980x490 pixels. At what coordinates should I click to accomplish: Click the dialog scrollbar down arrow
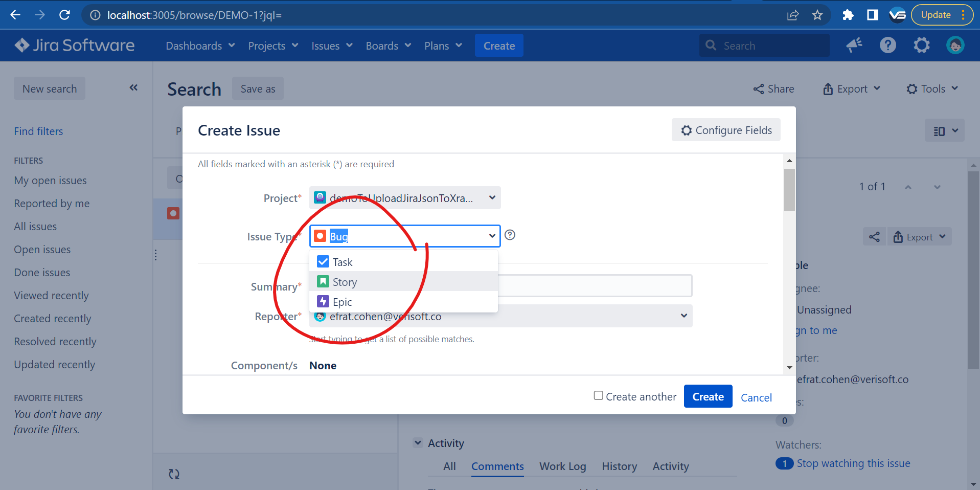789,367
